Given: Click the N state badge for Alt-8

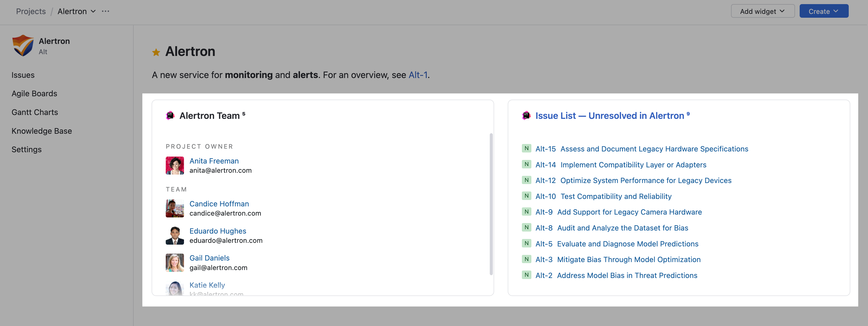Looking at the screenshot, I should click(526, 227).
